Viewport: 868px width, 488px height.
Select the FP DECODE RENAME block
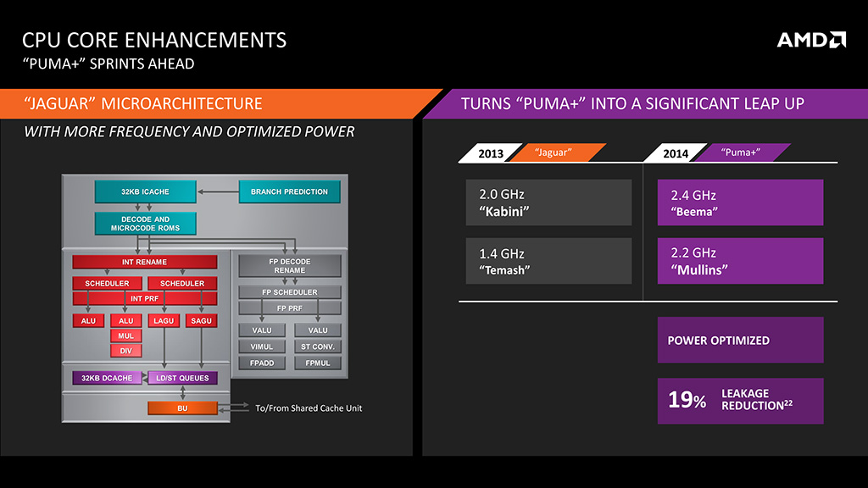(x=290, y=265)
